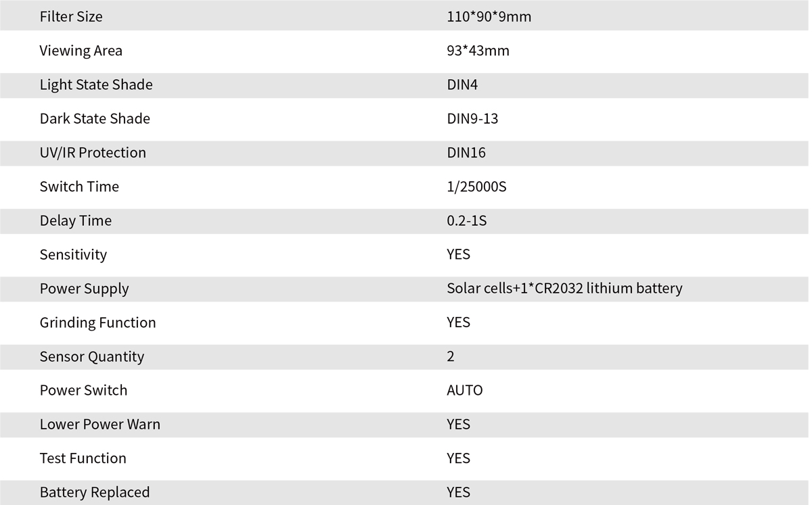Select the 0.2-1S delay value
This screenshot has width=812, height=505.
[466, 220]
